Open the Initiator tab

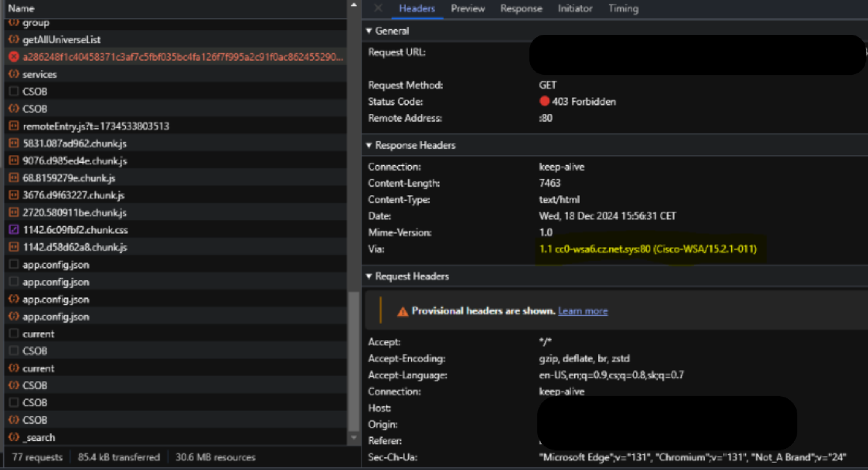pos(575,8)
